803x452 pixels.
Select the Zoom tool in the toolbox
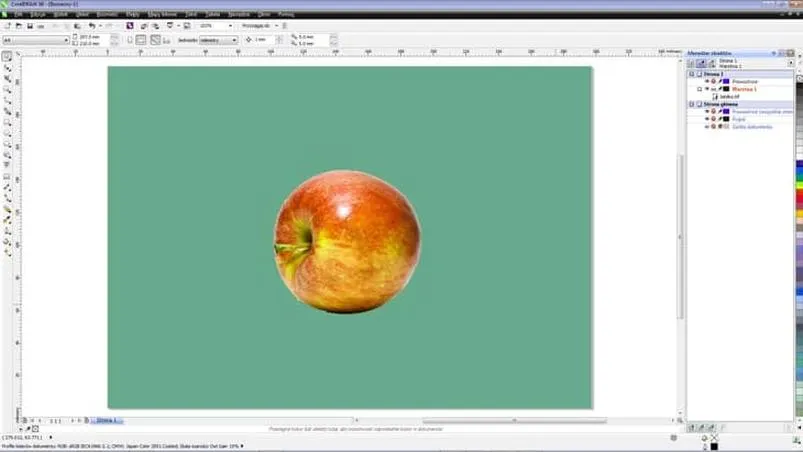(7, 90)
